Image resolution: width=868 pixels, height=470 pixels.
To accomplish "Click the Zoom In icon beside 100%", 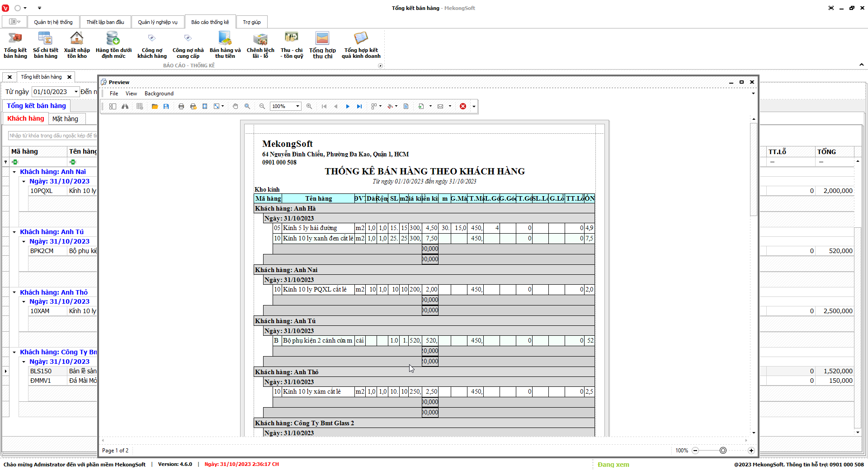I will (309, 106).
